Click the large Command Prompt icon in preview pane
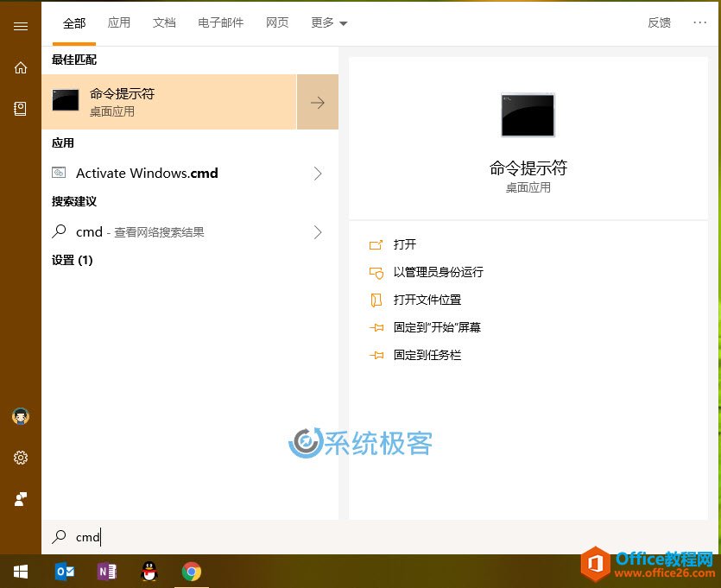The width and height of the screenshot is (721, 588). pyautogui.click(x=528, y=115)
